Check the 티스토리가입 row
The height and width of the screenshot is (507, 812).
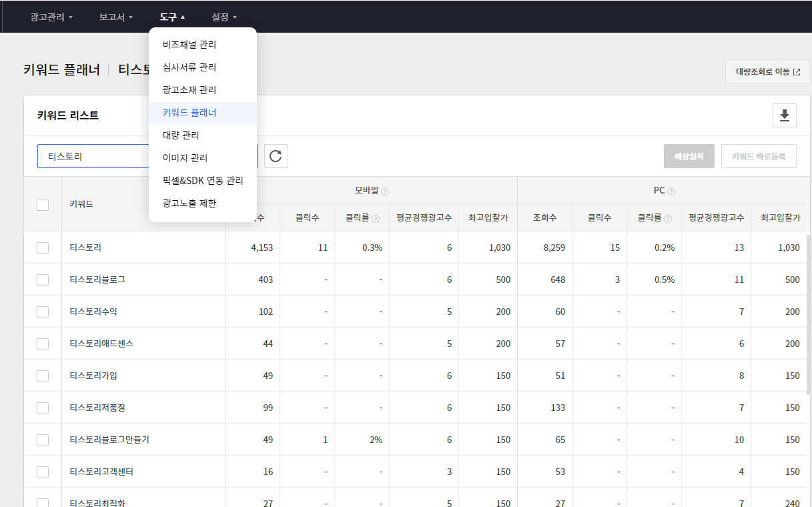pos(43,376)
